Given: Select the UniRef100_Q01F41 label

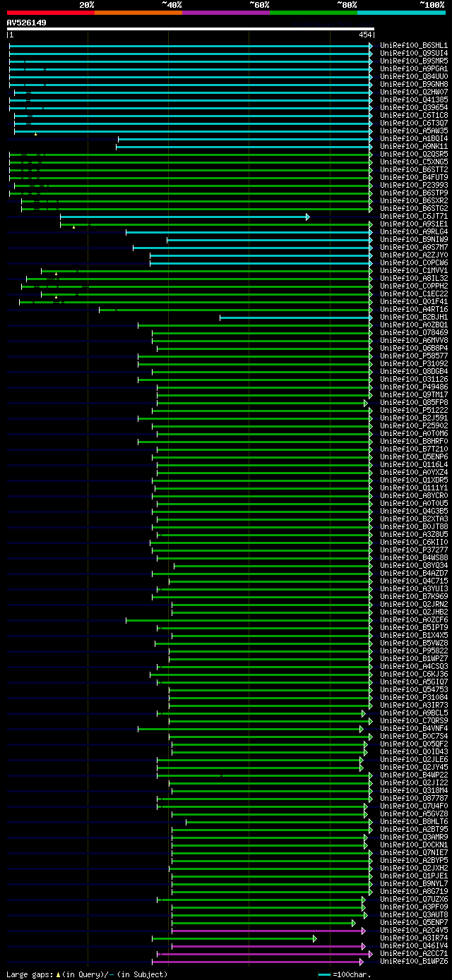Looking at the screenshot, I should 414,301.
